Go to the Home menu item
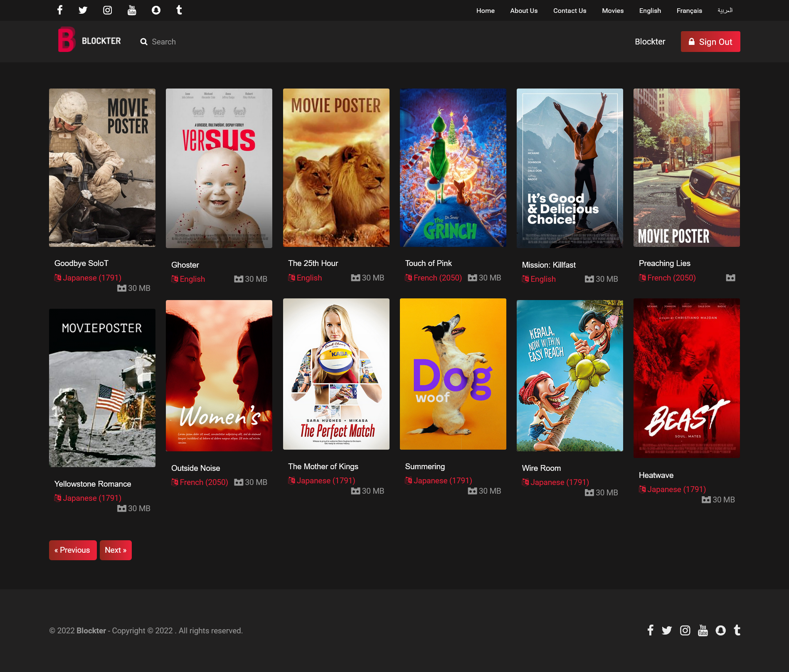This screenshot has width=789, height=672. tap(486, 10)
